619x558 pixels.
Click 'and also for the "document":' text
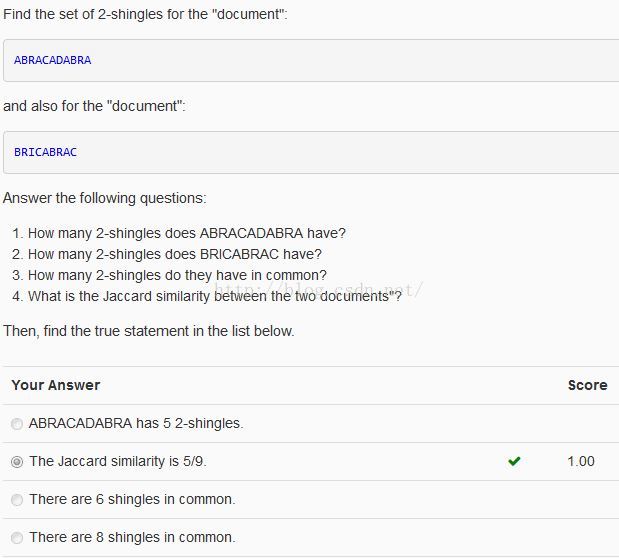point(94,106)
